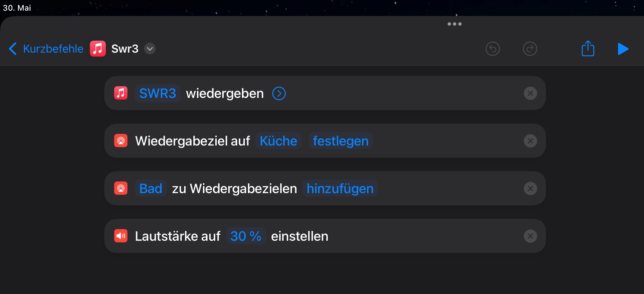Tap the Swr3 shortcut music icon
644x294 pixels.
(x=98, y=49)
